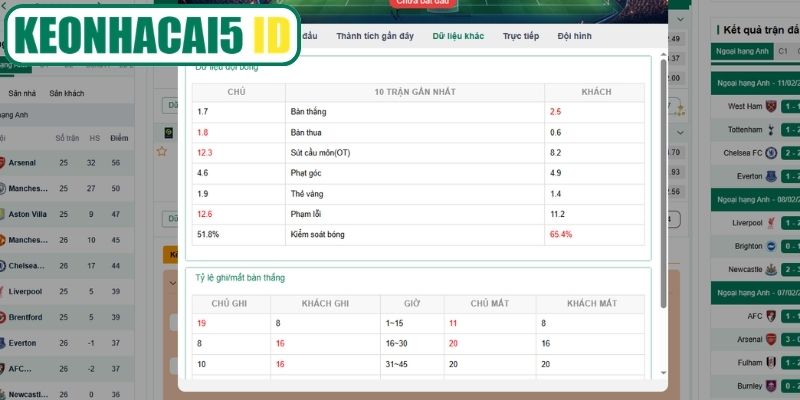
Task: Click Liverpool club crest in results
Action: tap(771, 223)
